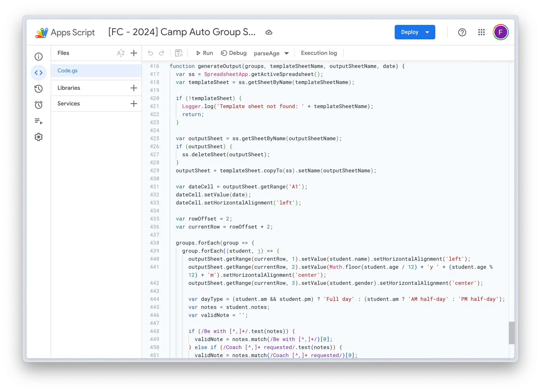This screenshot has height=392, width=541.
Task: Open Project Settings gear icon
Action: coord(38,137)
